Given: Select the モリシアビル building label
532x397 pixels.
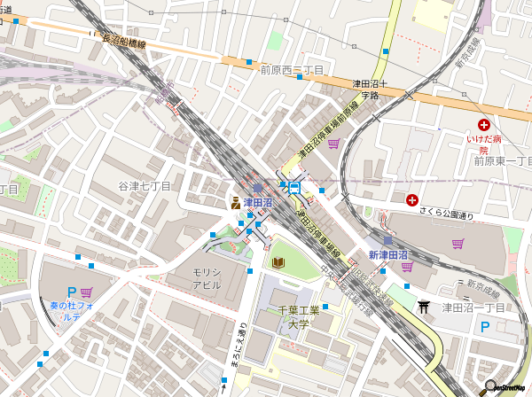Looking at the screenshot, I should coord(207,277).
